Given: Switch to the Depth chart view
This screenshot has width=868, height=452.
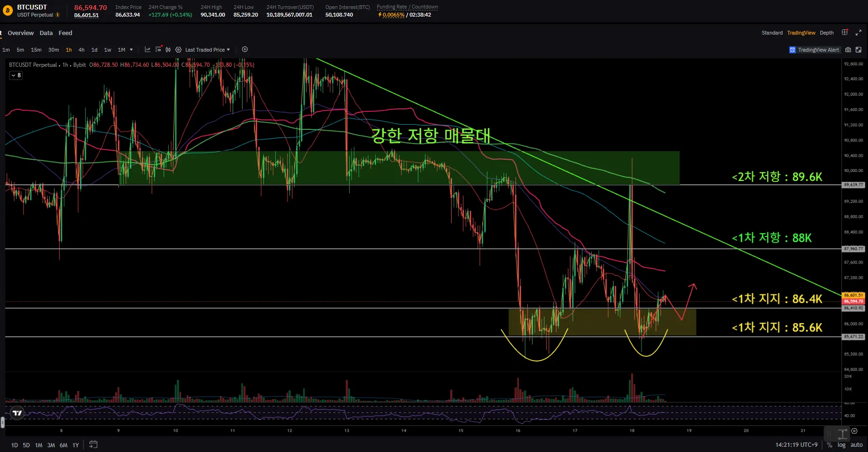Looking at the screenshot, I should (x=826, y=33).
